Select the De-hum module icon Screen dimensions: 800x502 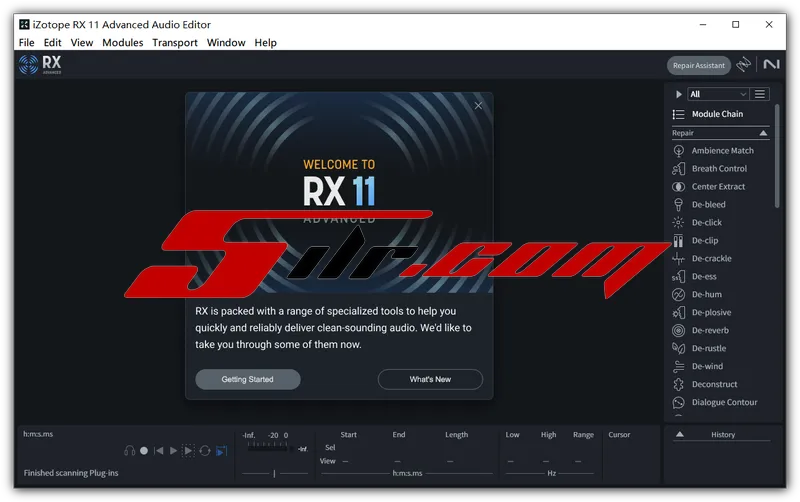[679, 294]
